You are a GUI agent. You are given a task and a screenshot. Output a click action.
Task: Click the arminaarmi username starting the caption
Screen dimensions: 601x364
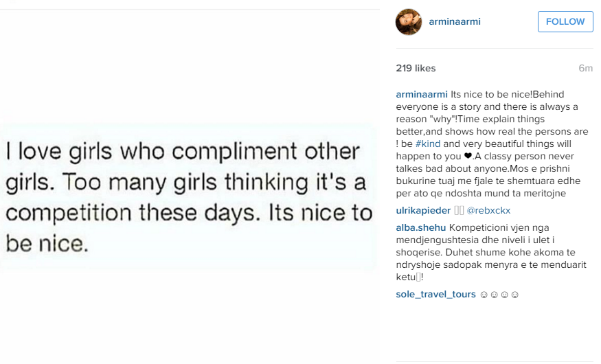click(x=422, y=94)
